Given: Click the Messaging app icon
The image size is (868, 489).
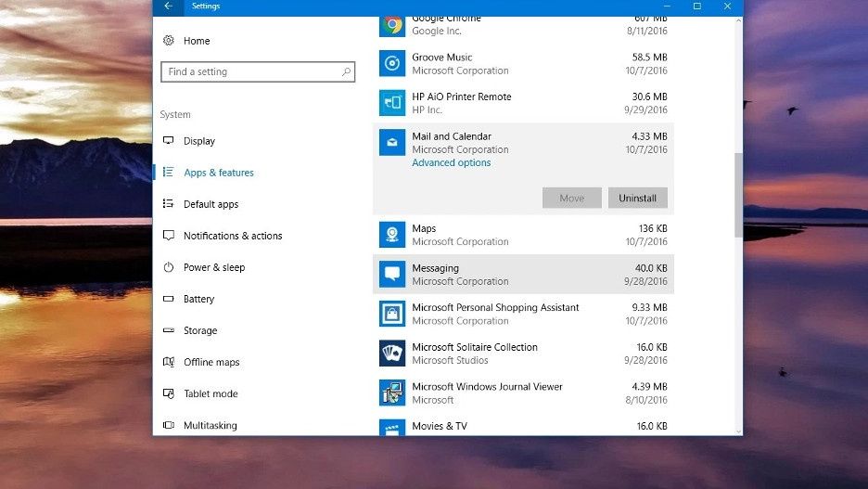Looking at the screenshot, I should tap(392, 274).
